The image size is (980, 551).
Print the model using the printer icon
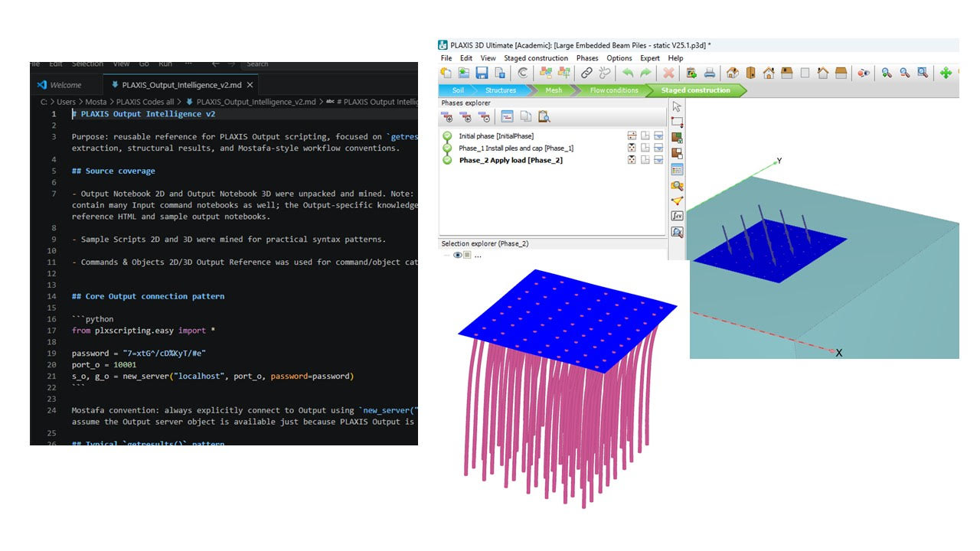710,73
